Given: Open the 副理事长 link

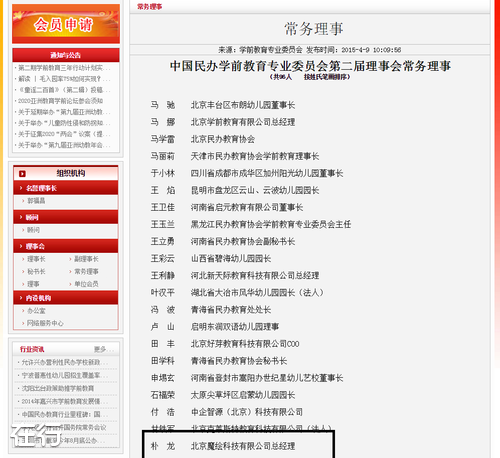Looking at the screenshot, I should (86, 259).
